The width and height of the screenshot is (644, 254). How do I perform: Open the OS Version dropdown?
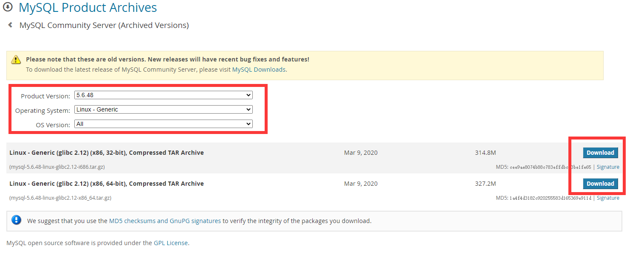point(164,124)
